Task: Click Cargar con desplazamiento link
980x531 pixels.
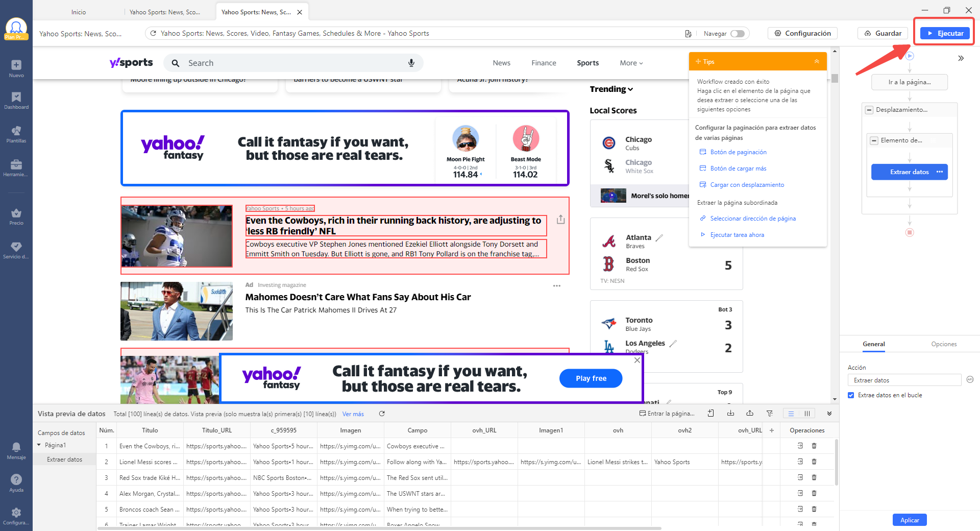Action: coord(747,185)
